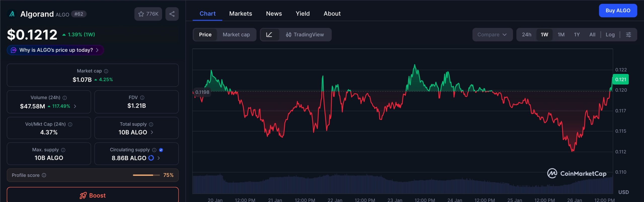Click the Max. supply info icon
The height and width of the screenshot is (202, 644).
pyautogui.click(x=63, y=150)
